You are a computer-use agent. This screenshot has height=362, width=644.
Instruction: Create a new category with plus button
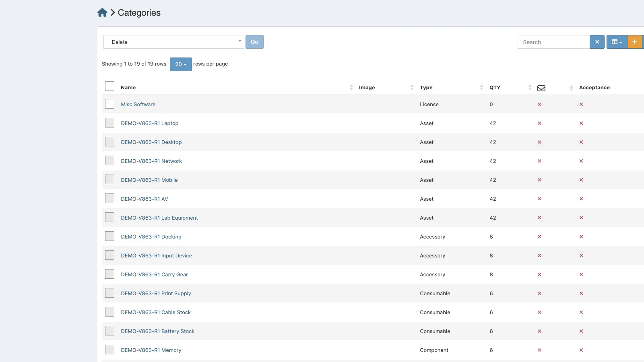pyautogui.click(x=635, y=42)
